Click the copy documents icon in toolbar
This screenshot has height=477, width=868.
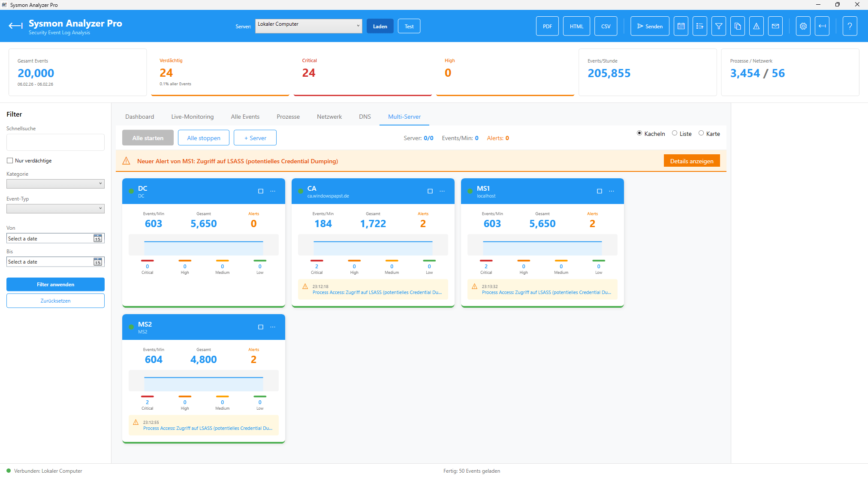(737, 26)
